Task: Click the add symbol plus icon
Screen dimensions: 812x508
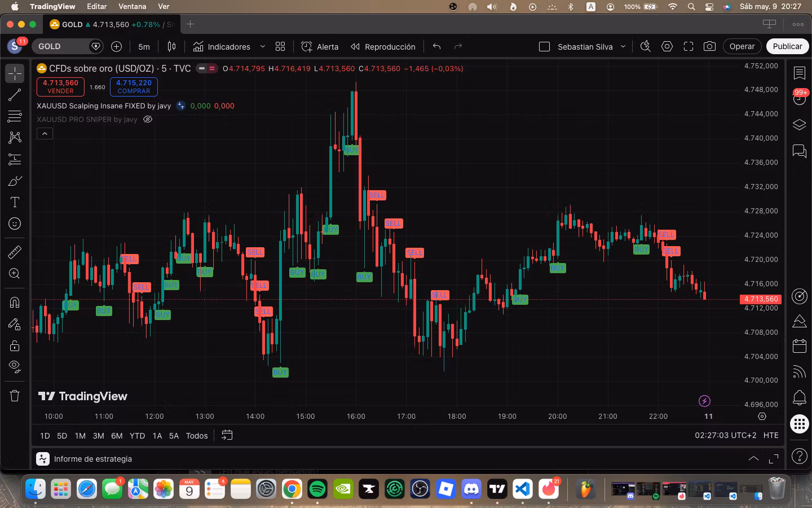Action: click(x=117, y=46)
